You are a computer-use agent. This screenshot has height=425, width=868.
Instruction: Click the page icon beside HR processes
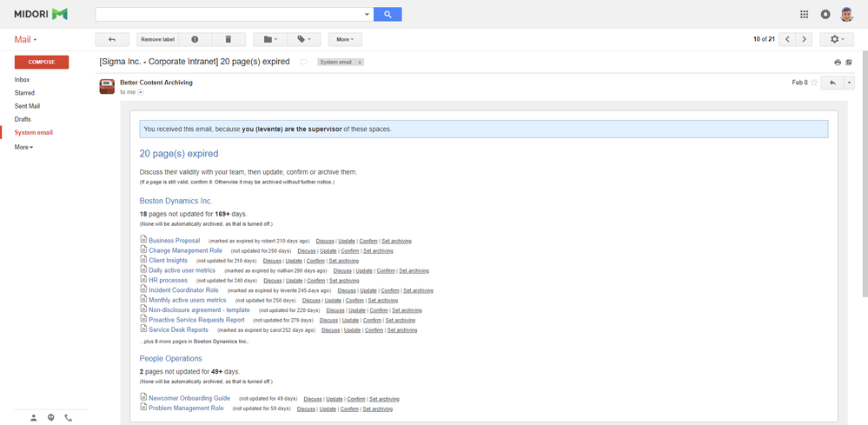[x=143, y=280]
